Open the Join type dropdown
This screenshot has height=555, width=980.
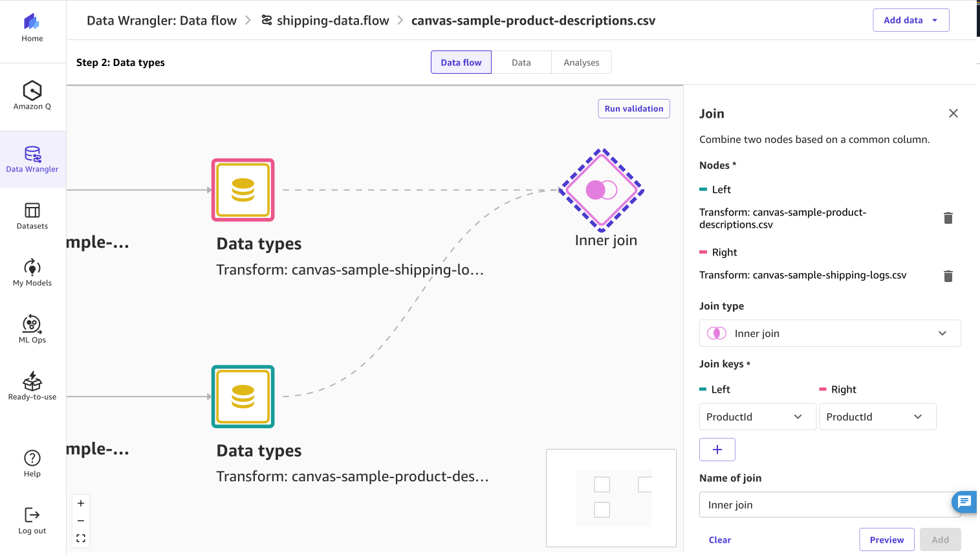click(830, 332)
